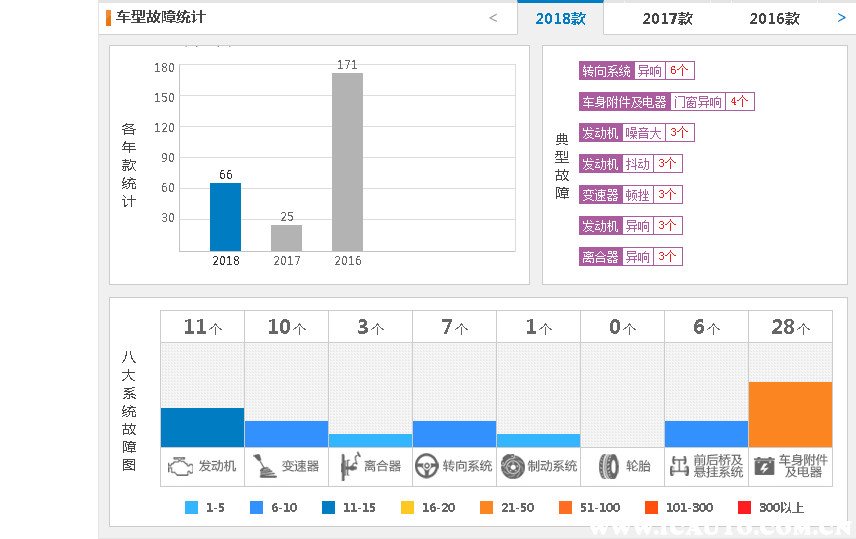Image resolution: width=856 pixels, height=539 pixels.
Task: Switch to the 2016款 tab
Action: (x=774, y=19)
